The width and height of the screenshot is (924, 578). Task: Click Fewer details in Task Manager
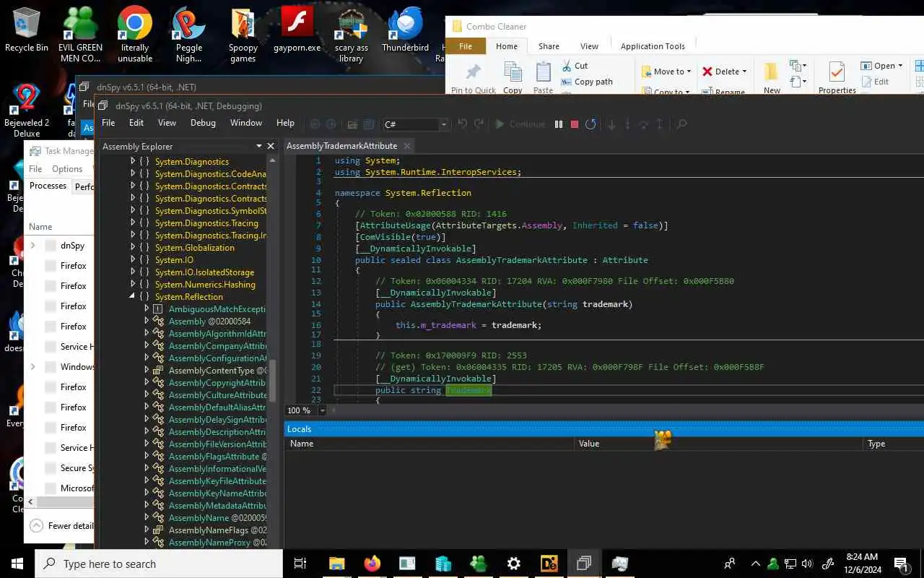(x=62, y=526)
